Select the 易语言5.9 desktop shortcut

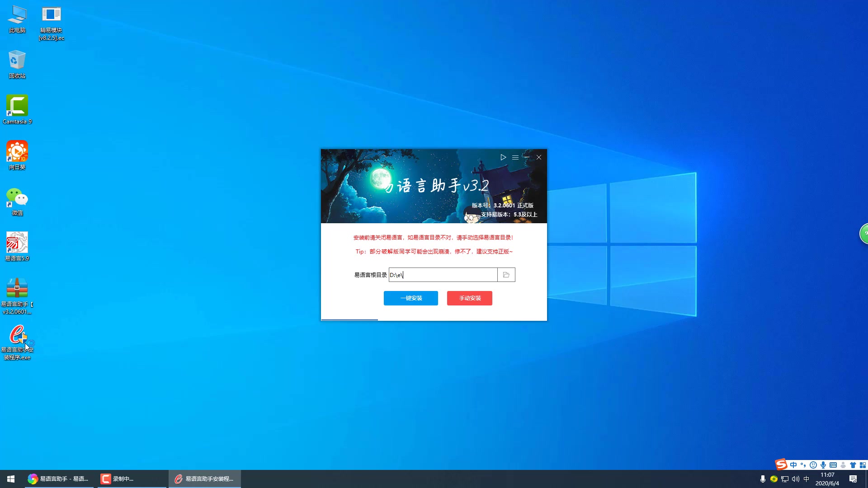point(17,247)
